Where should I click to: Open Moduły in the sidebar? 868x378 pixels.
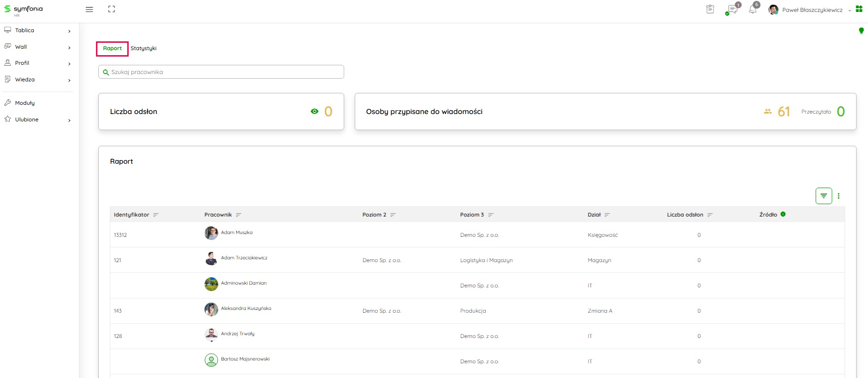(x=25, y=103)
